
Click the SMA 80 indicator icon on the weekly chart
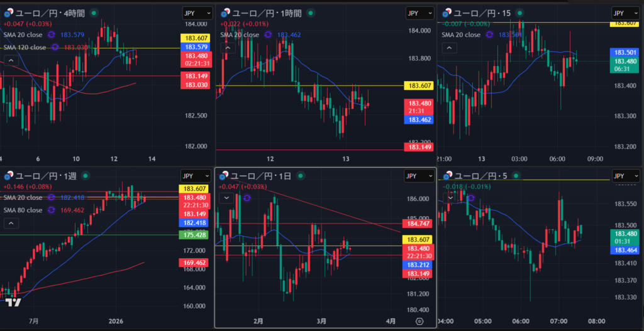tap(52, 210)
